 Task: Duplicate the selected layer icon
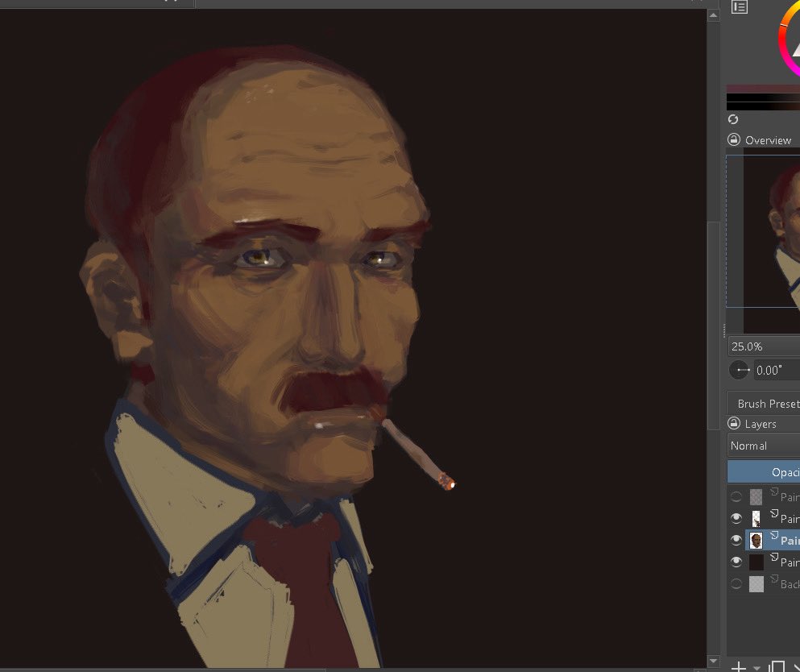(x=777, y=666)
